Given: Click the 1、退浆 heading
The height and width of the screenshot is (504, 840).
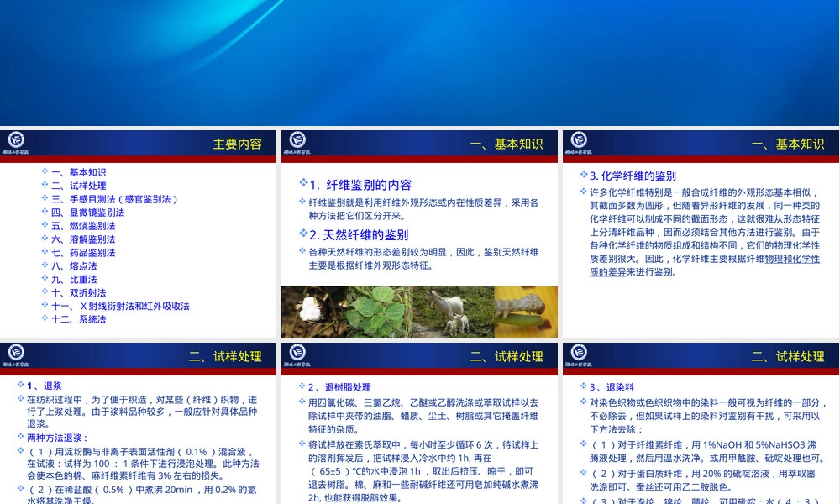Looking at the screenshot, I should (x=45, y=386).
